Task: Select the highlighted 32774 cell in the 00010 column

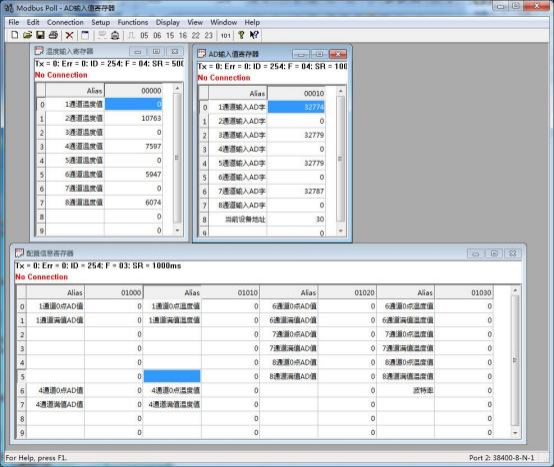Action: click(296, 107)
